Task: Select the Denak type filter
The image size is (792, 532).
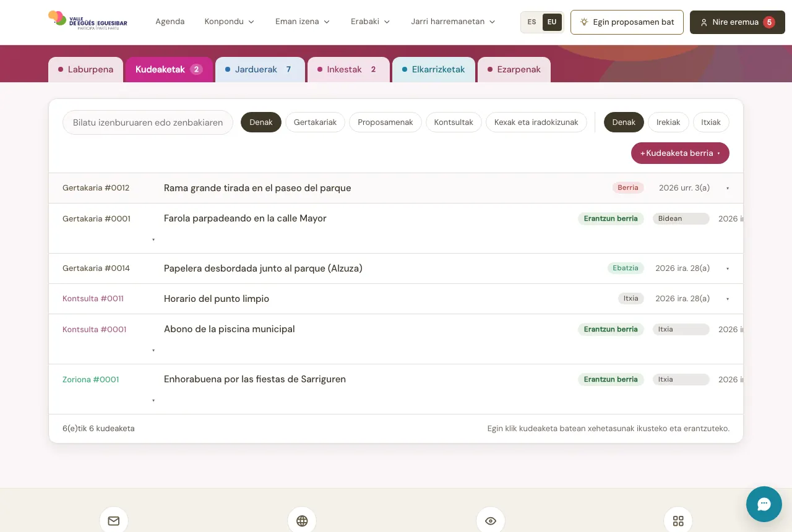Action: click(x=261, y=122)
